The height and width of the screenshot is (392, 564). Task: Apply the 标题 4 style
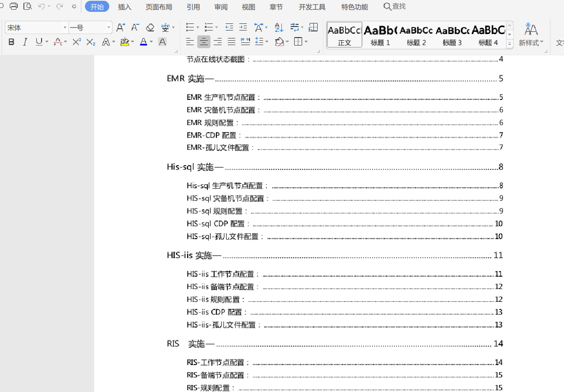pos(488,35)
